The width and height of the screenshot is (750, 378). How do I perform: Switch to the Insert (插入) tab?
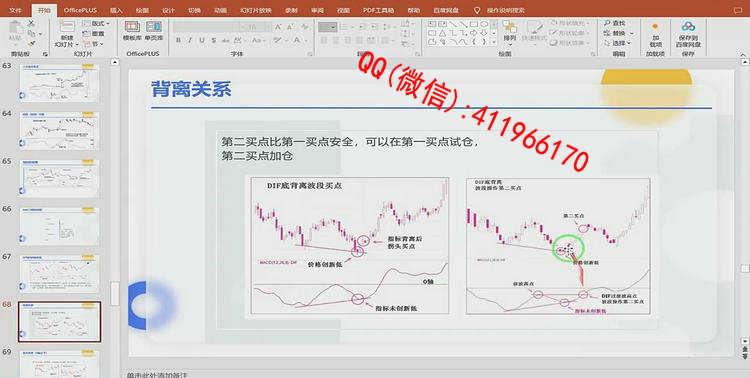(x=116, y=10)
